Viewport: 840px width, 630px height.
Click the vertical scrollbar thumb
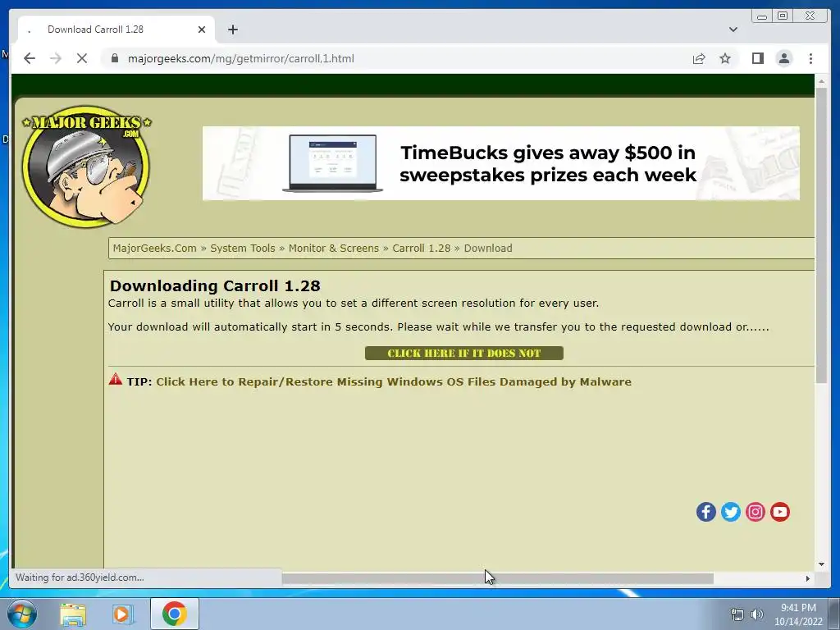coord(821,235)
